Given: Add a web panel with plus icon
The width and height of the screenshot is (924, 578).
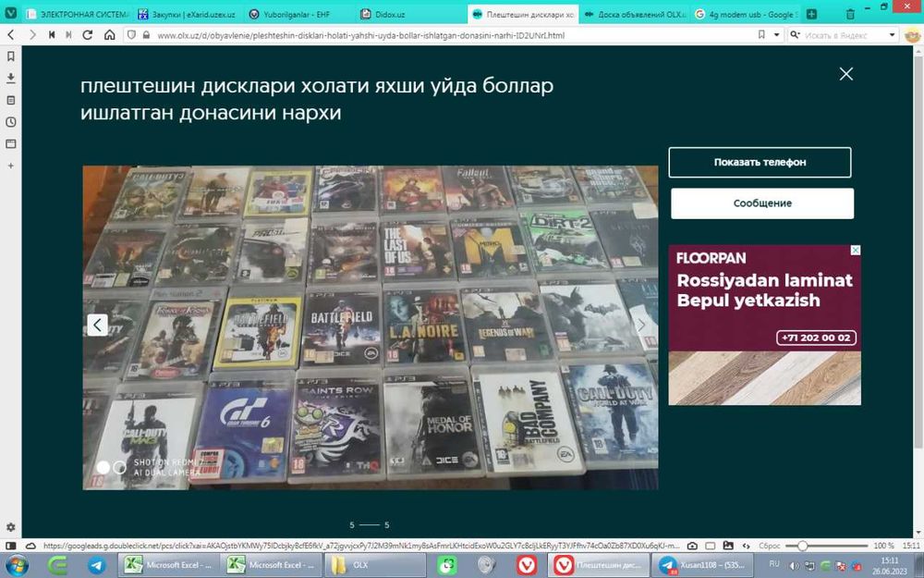Looking at the screenshot, I should click(x=10, y=166).
